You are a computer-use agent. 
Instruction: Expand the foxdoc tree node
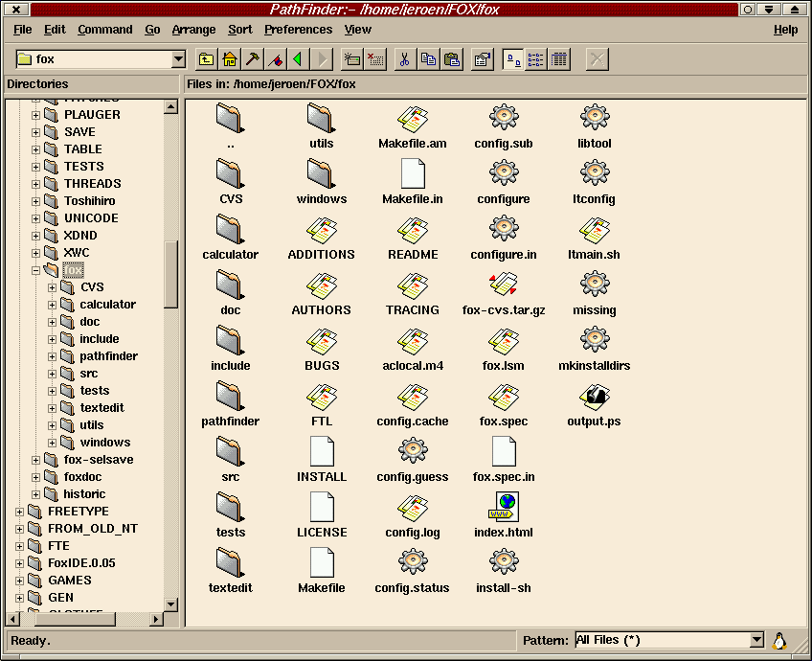tap(35, 478)
